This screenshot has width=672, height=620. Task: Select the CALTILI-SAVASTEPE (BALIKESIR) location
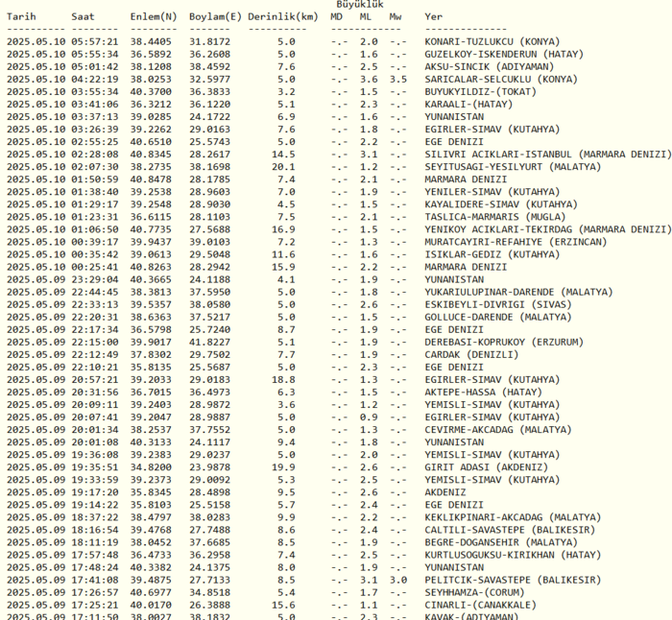pyautogui.click(x=510, y=530)
